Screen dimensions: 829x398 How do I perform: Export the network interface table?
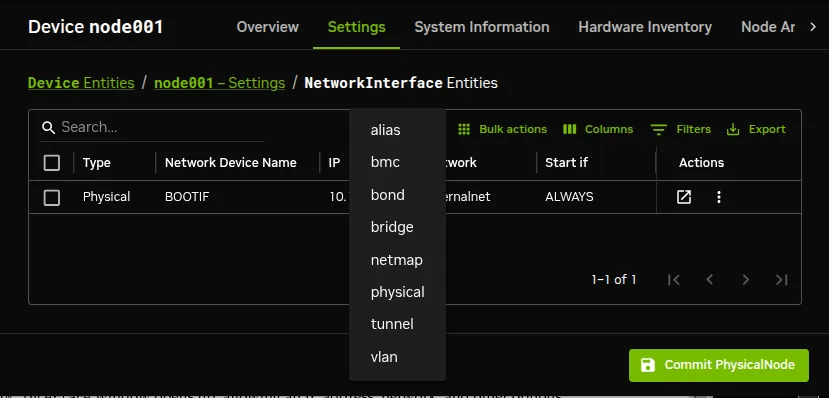coord(756,129)
